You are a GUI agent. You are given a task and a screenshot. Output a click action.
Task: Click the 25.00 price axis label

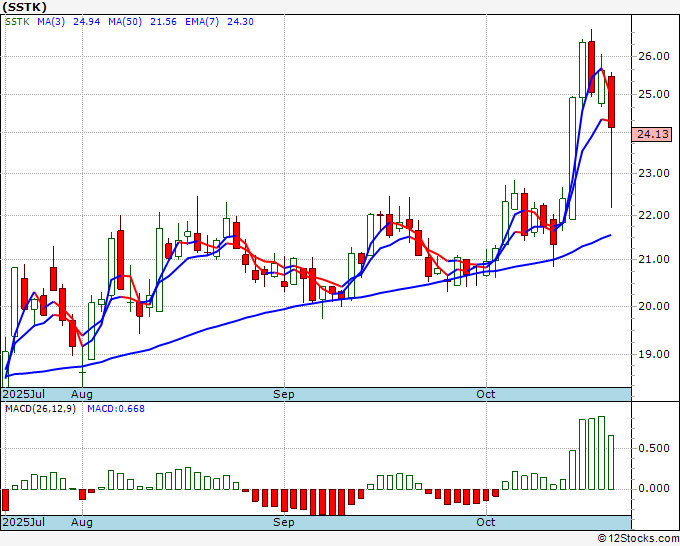click(654, 94)
